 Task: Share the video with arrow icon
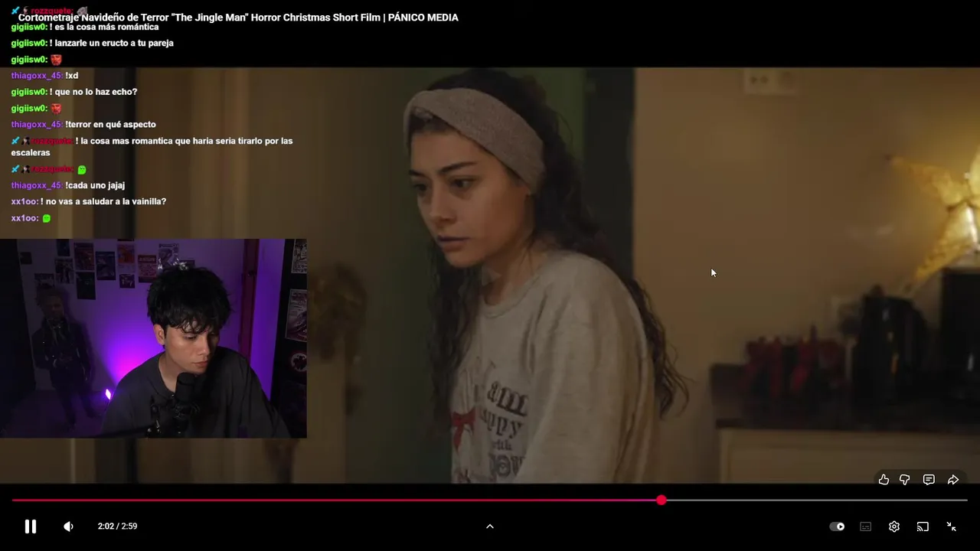tap(953, 480)
